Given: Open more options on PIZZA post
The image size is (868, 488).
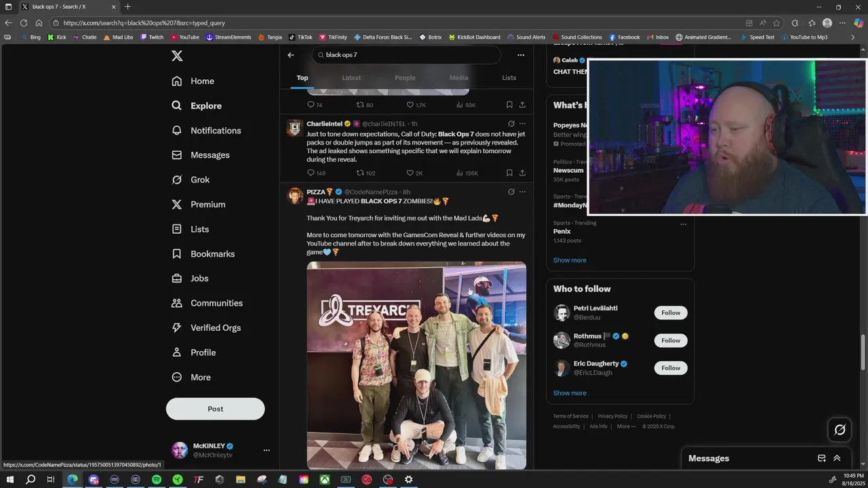Looking at the screenshot, I should [522, 192].
